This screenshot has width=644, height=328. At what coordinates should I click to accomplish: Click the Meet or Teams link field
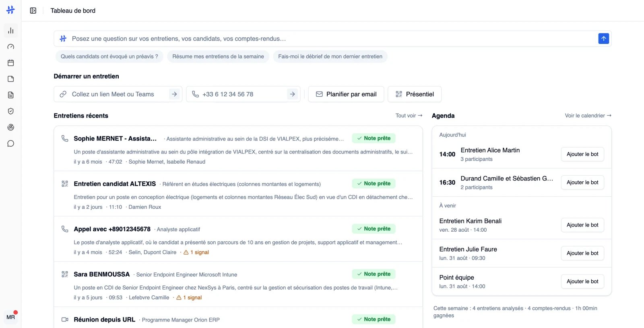[x=118, y=94]
